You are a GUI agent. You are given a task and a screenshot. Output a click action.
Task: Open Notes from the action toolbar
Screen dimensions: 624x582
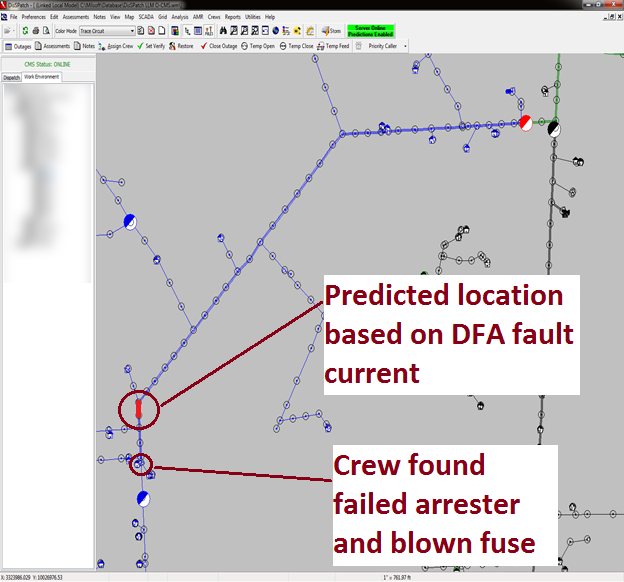pos(84,46)
